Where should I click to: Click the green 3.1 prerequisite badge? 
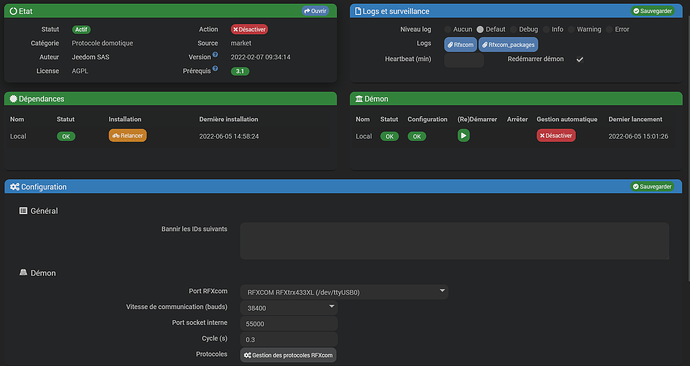point(240,71)
